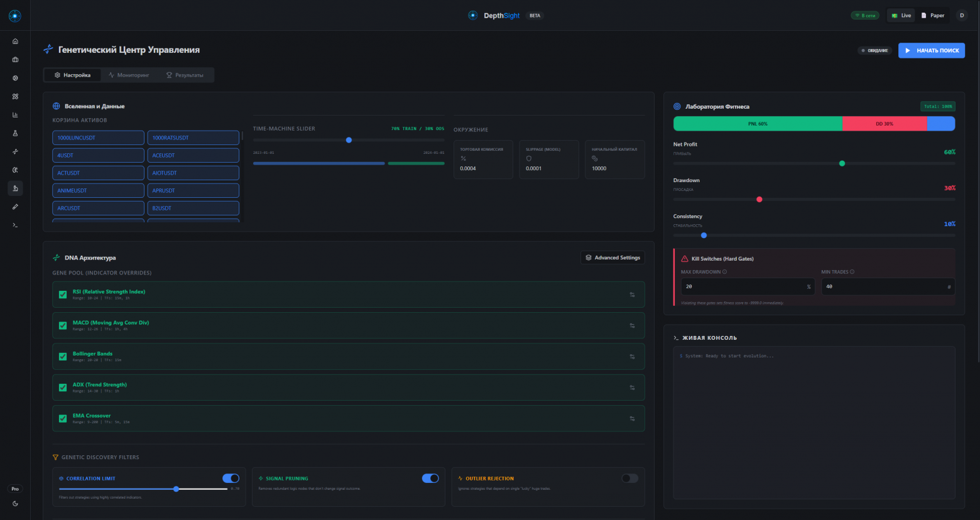The image size is (980, 520).
Task: Disable the Correlation Limit toggle
Action: pos(231,479)
